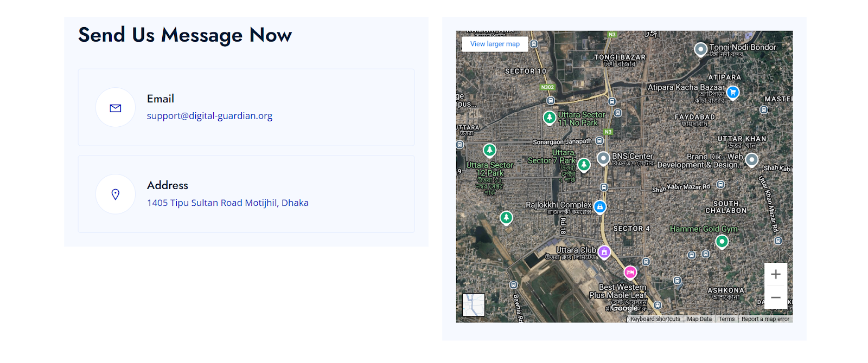Select Uttara Club map pin

coord(604,252)
